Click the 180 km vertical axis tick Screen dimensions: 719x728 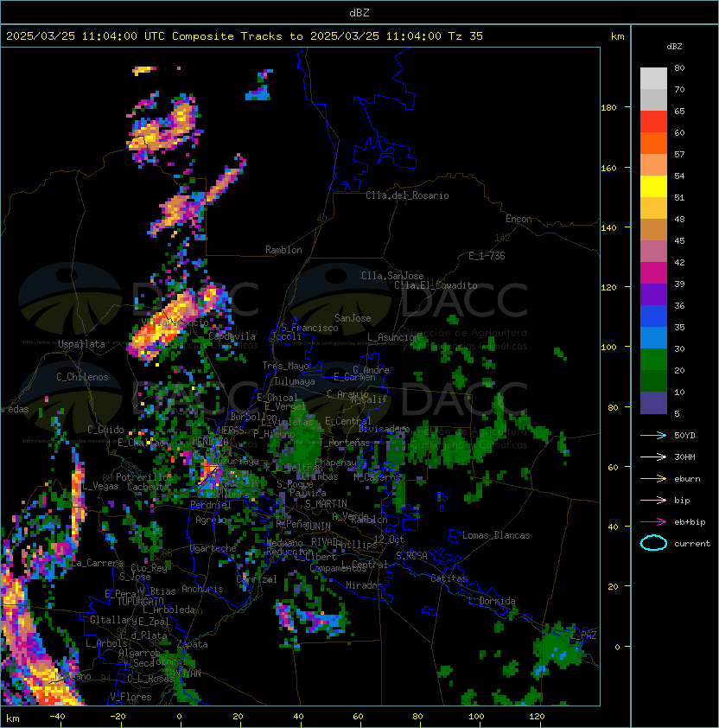608,108
